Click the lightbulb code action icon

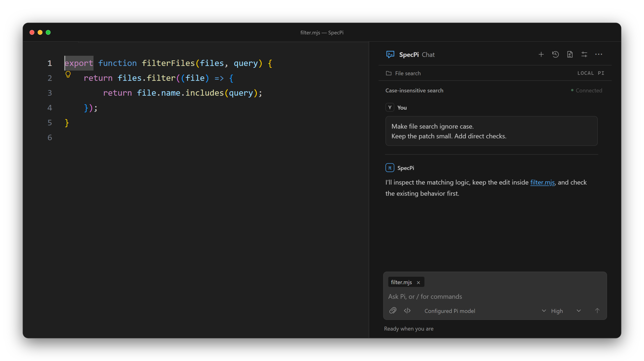[x=68, y=74]
